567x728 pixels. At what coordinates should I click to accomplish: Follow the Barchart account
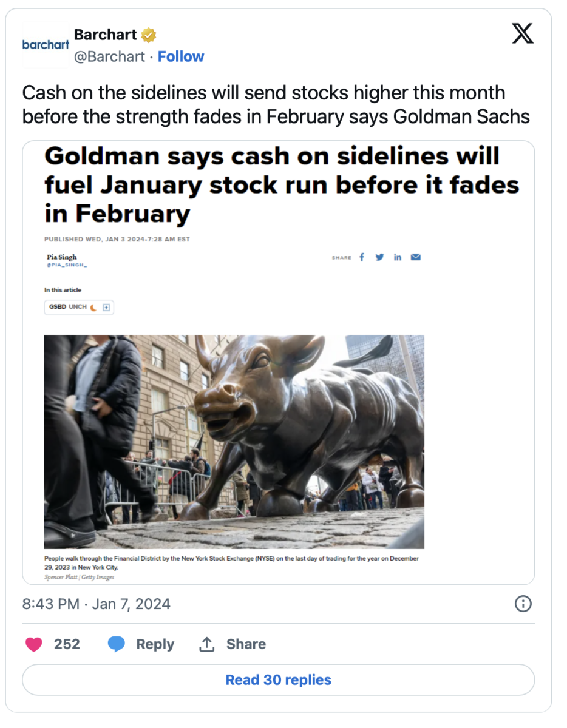coord(181,56)
